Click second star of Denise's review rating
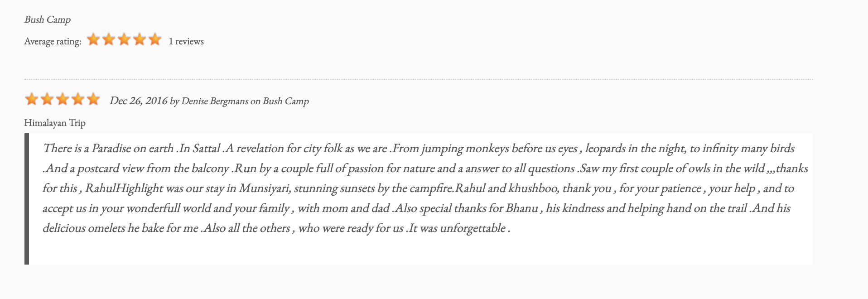 coord(47,99)
